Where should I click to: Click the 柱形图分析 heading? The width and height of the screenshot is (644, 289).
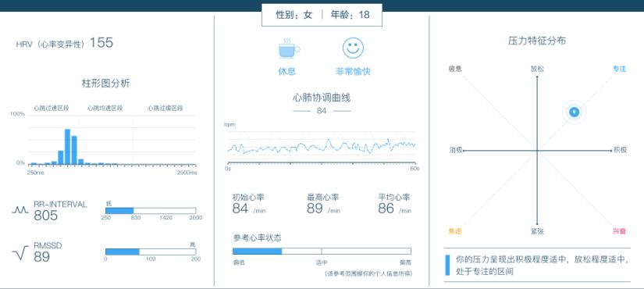[106, 84]
